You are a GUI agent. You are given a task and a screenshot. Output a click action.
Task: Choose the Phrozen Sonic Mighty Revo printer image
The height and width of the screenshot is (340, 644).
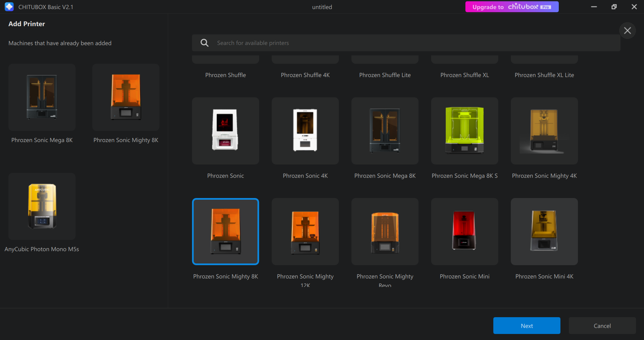pyautogui.click(x=385, y=232)
